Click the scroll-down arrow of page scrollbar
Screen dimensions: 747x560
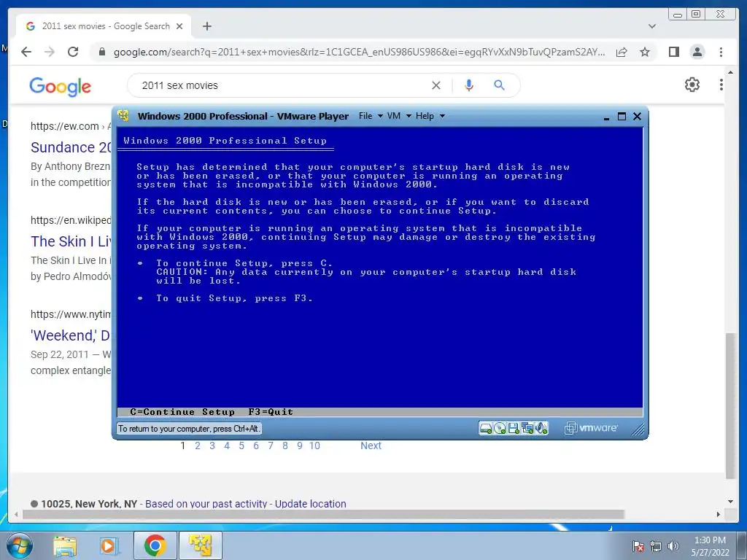pyautogui.click(x=730, y=502)
